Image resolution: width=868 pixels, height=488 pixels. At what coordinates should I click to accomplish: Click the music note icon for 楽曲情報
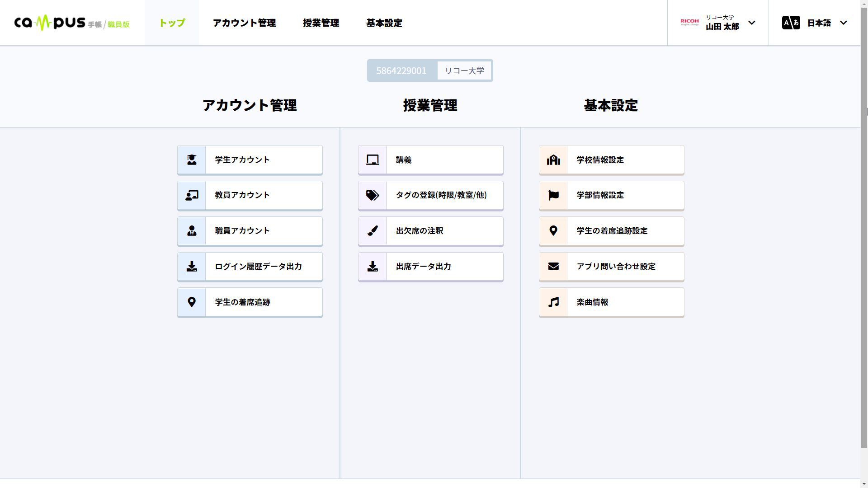pos(553,302)
